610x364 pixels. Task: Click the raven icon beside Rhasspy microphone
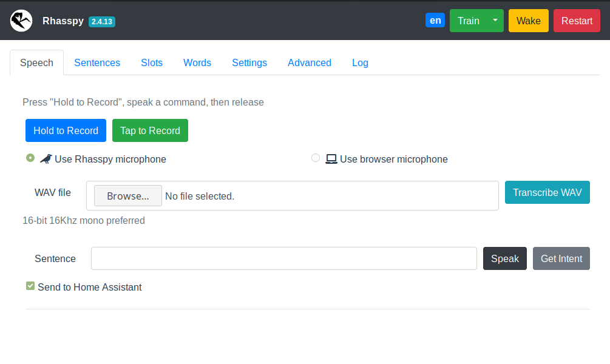tap(46, 159)
